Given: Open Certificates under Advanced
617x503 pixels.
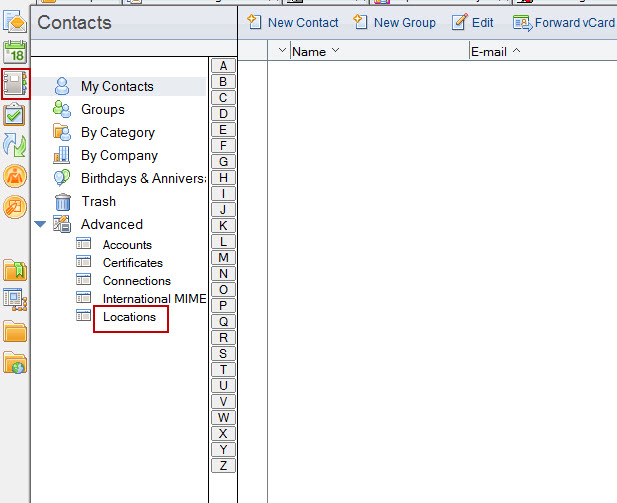Looking at the screenshot, I should (132, 263).
